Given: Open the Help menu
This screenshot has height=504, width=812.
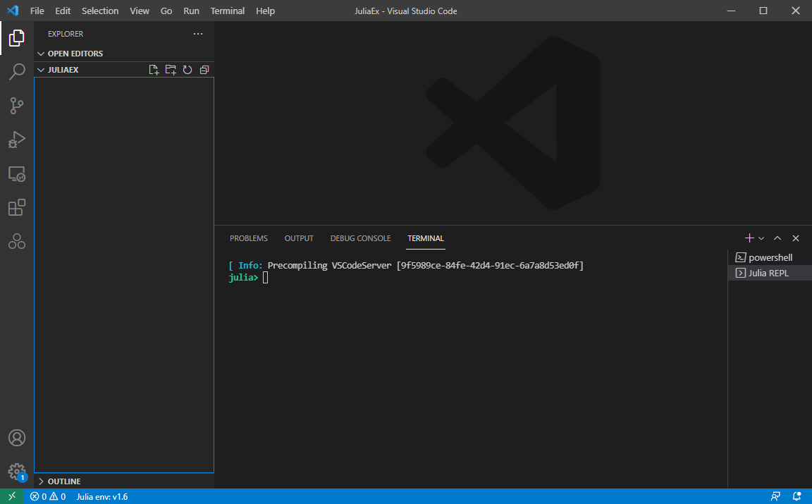Looking at the screenshot, I should 265,11.
